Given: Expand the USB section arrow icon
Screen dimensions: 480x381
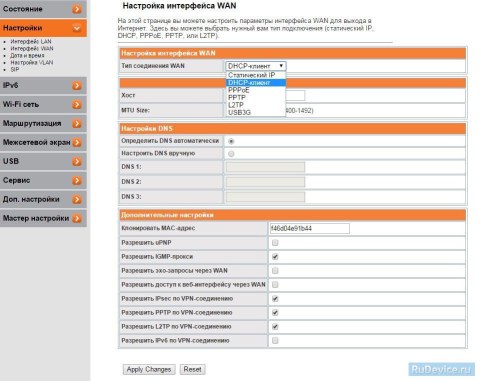Looking at the screenshot, I should tap(77, 162).
